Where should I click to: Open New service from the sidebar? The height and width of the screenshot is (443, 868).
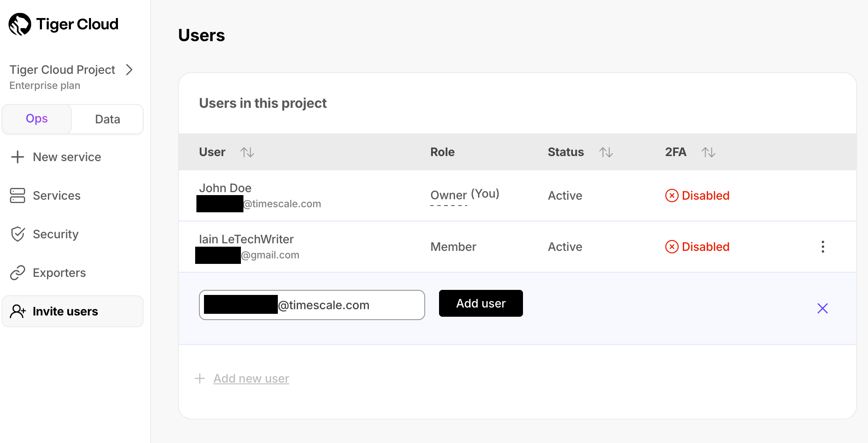coord(67,157)
